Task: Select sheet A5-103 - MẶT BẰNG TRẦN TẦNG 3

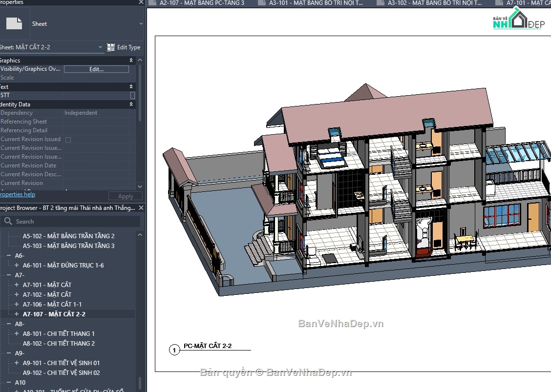Action: coord(68,246)
